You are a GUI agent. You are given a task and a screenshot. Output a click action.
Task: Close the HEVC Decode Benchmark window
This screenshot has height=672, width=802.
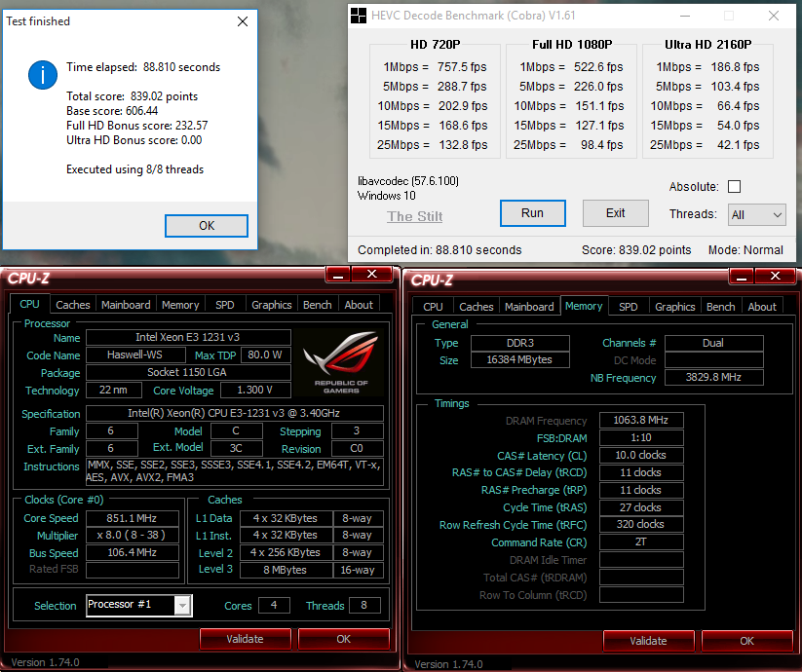[x=774, y=16]
